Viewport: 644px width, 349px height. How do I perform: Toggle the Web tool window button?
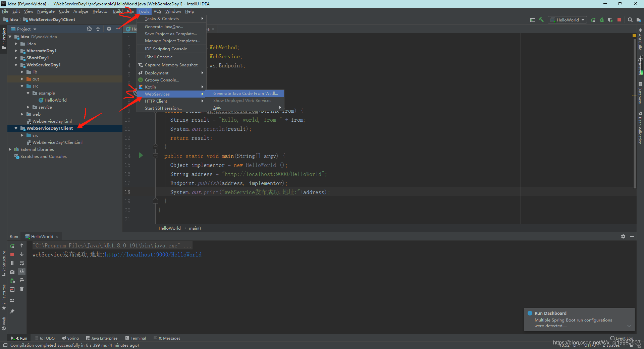coord(4,324)
